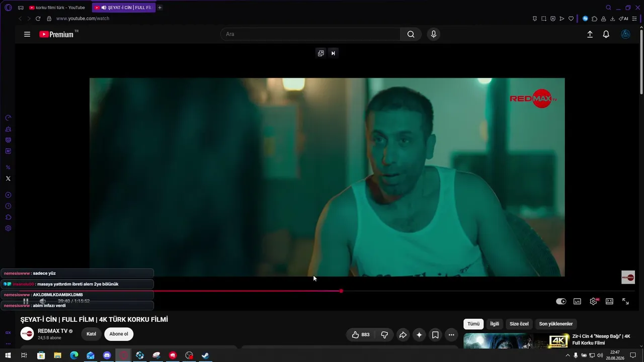644x362 pixels.
Task: Open the YouTube guide hamburger menu
Action: click(27, 34)
